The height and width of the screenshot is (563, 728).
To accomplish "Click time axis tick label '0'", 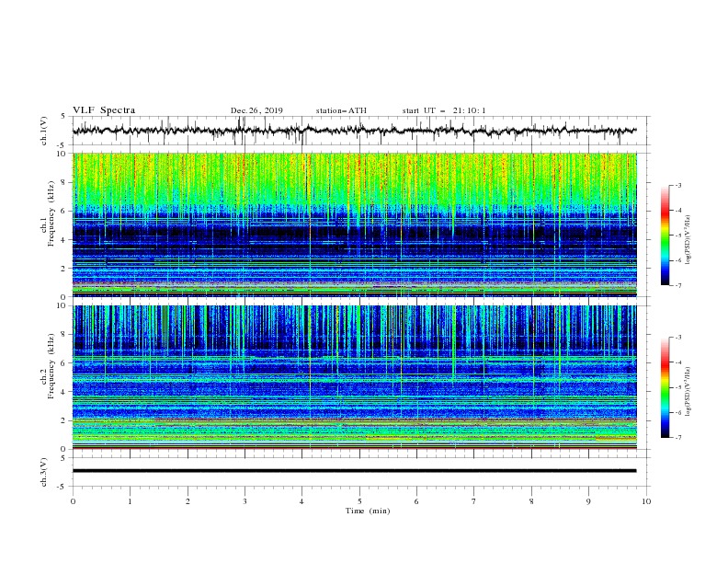I will click(73, 501).
